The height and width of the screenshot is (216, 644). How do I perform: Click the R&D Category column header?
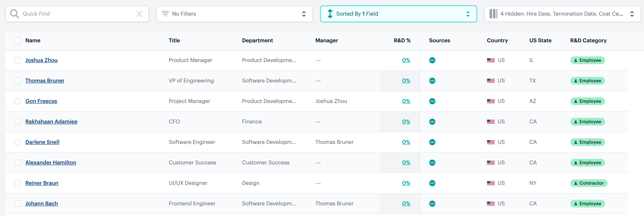(588, 41)
